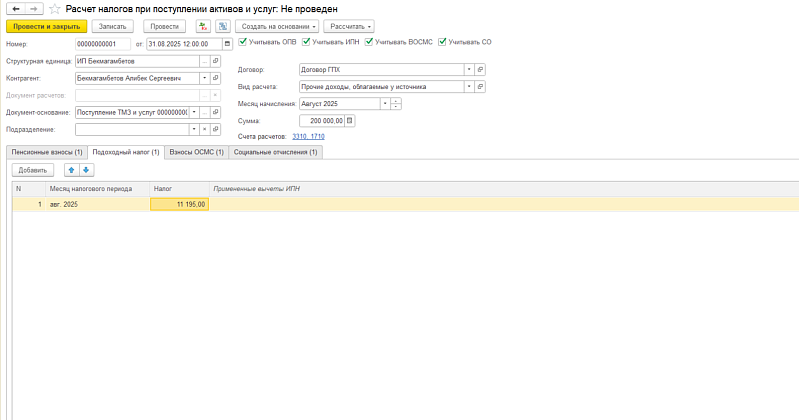Uncheck the Учитывать ИПН checkbox
This screenshot has height=420, width=799.
coord(306,43)
